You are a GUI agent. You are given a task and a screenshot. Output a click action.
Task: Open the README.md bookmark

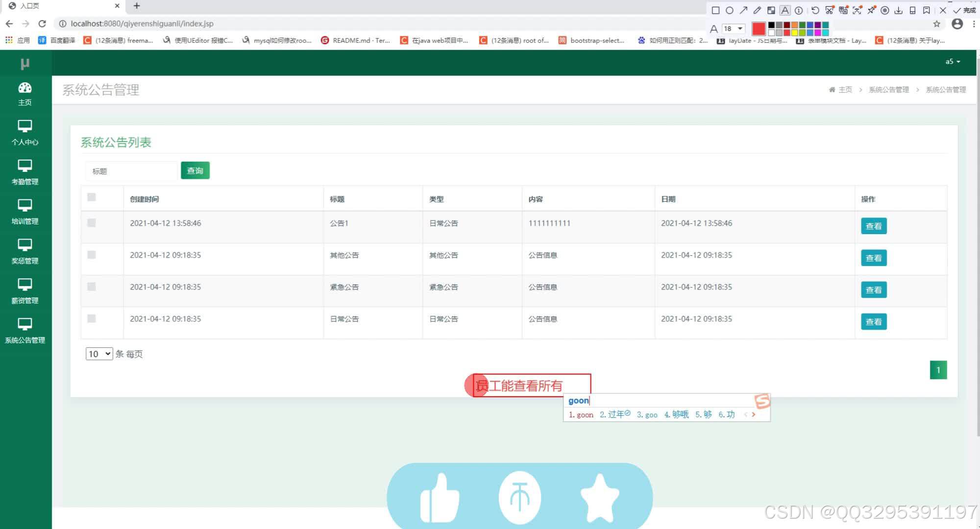355,40
